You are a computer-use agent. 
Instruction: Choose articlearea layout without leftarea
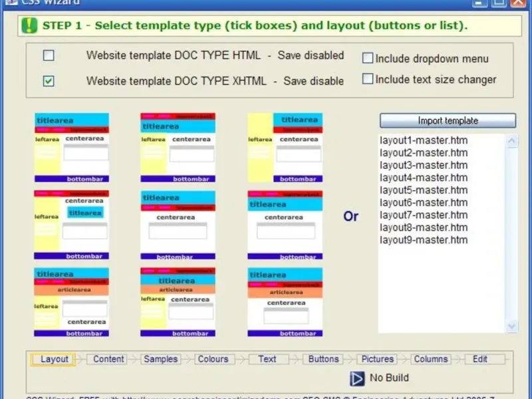pyautogui.click(x=285, y=302)
